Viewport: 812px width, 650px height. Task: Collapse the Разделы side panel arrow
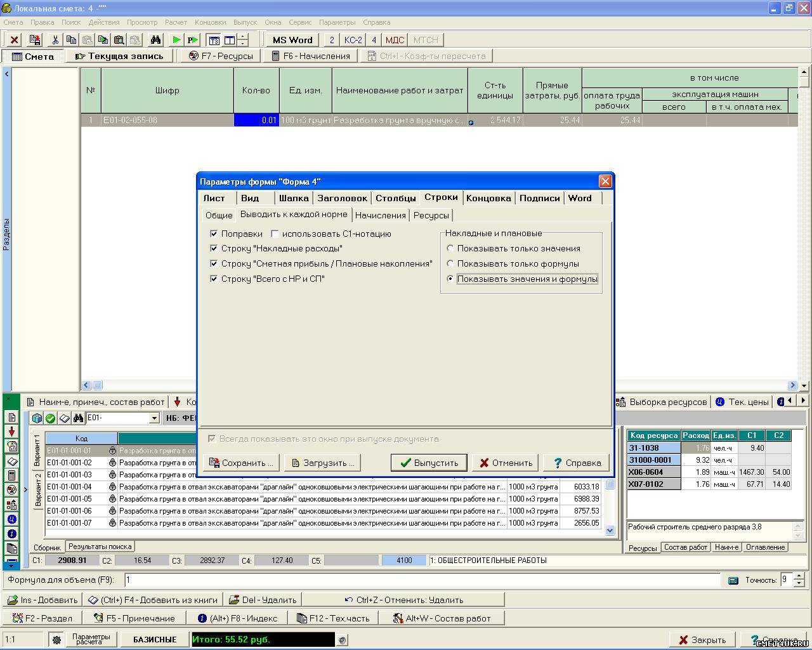(7, 74)
